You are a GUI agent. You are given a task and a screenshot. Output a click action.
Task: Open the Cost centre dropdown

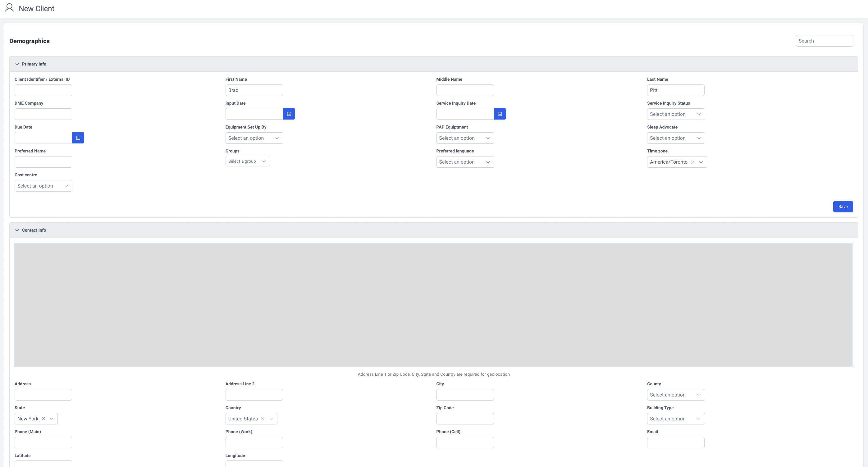(43, 186)
